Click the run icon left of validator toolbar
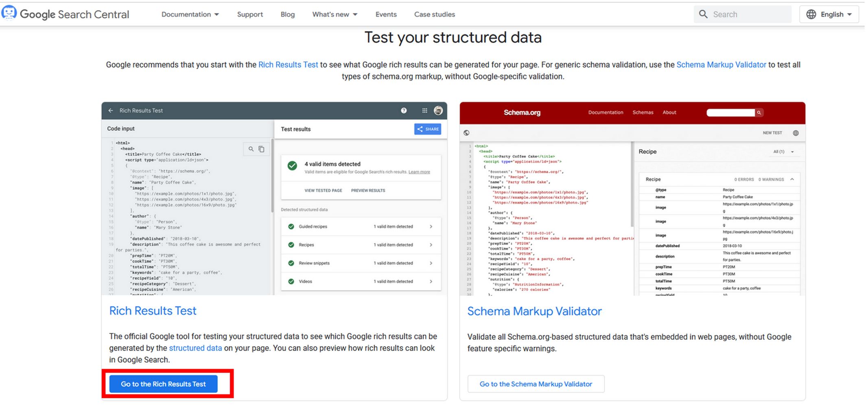Image resolution: width=868 pixels, height=407 pixels. tap(466, 133)
